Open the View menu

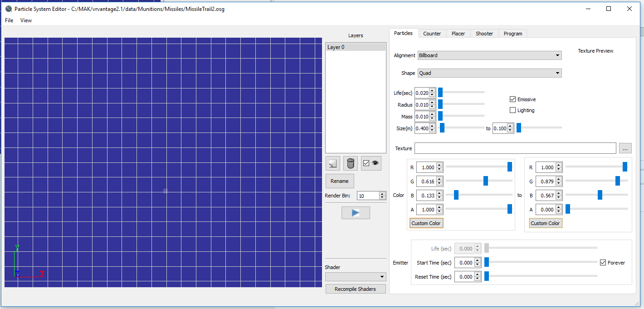(x=26, y=20)
